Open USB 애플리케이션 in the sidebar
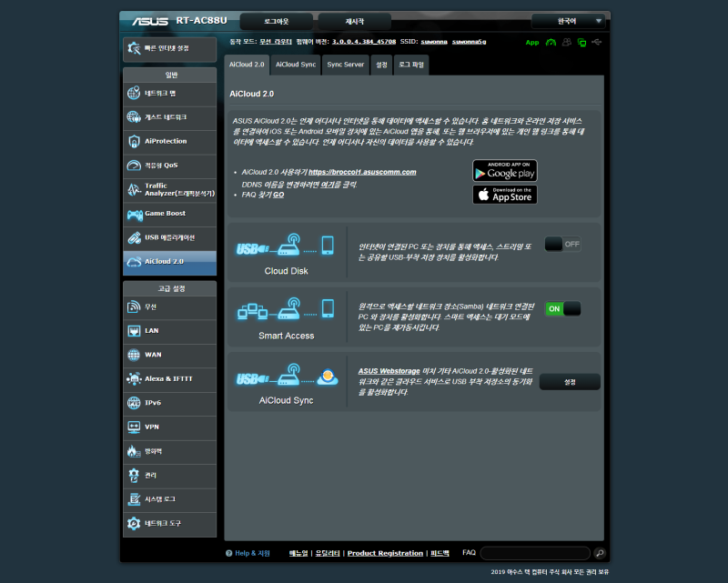Viewport: 728px width, 583px height. (169, 237)
